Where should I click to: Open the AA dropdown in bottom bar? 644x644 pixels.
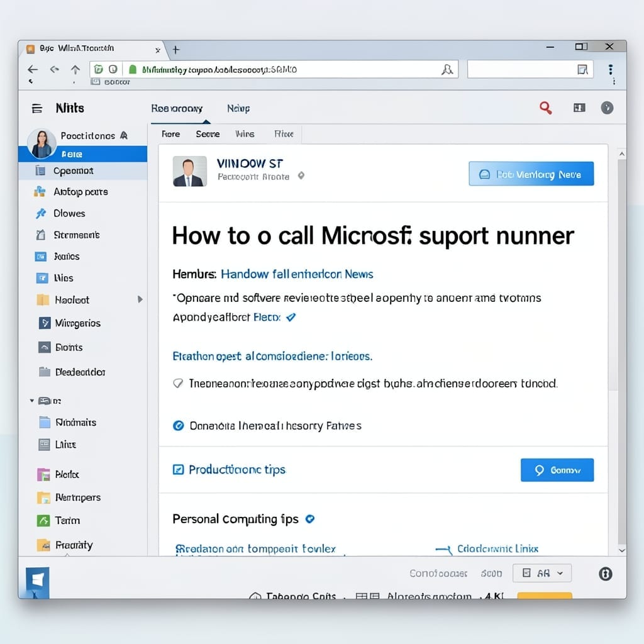point(541,573)
